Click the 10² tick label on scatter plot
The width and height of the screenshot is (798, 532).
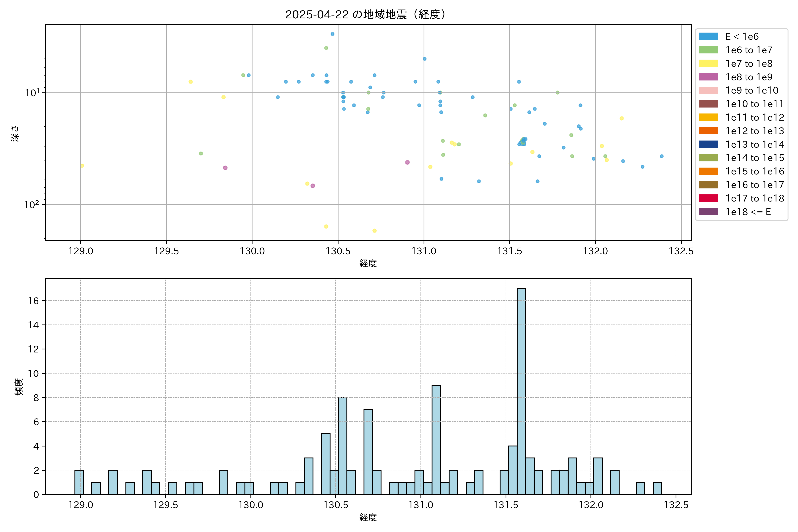[31, 205]
